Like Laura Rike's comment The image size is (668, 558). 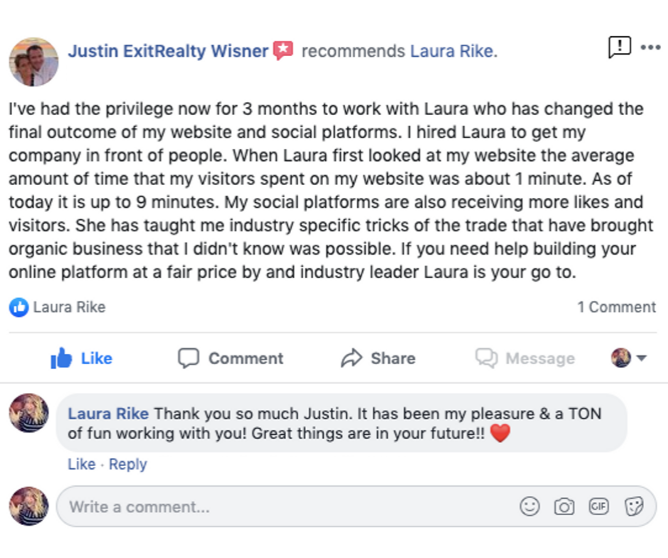(x=81, y=464)
